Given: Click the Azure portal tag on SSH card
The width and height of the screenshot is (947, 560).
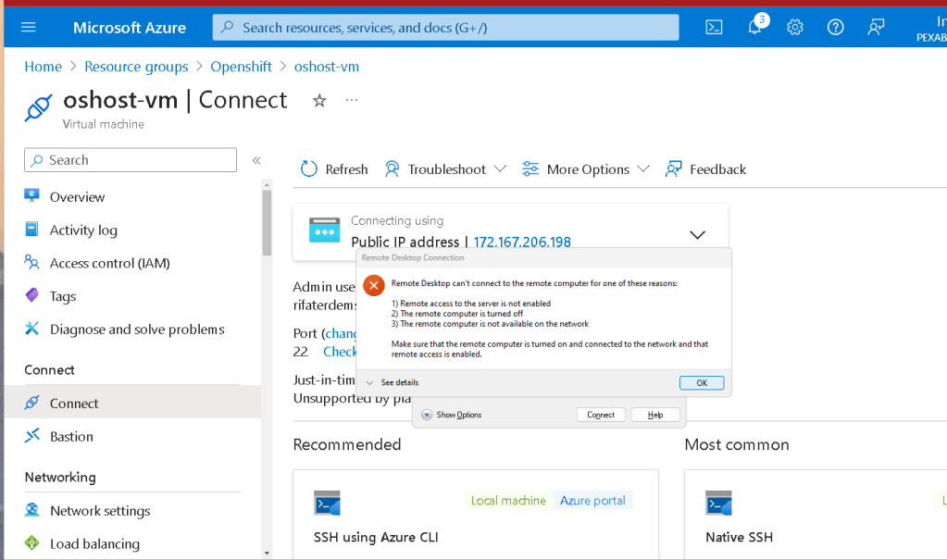Looking at the screenshot, I should pos(592,500).
